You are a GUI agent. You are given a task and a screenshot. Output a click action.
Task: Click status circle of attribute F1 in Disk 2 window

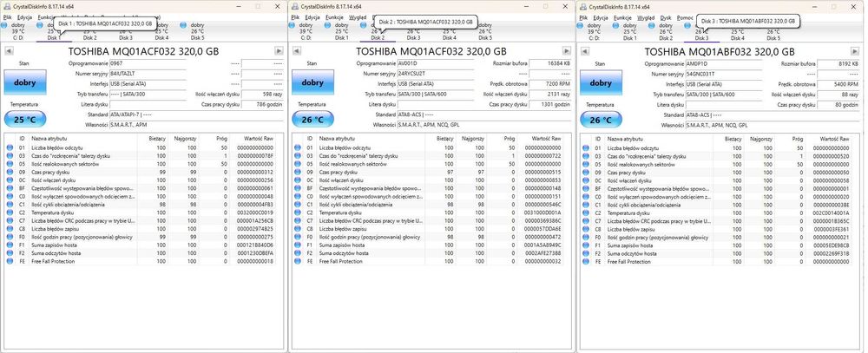(x=298, y=245)
